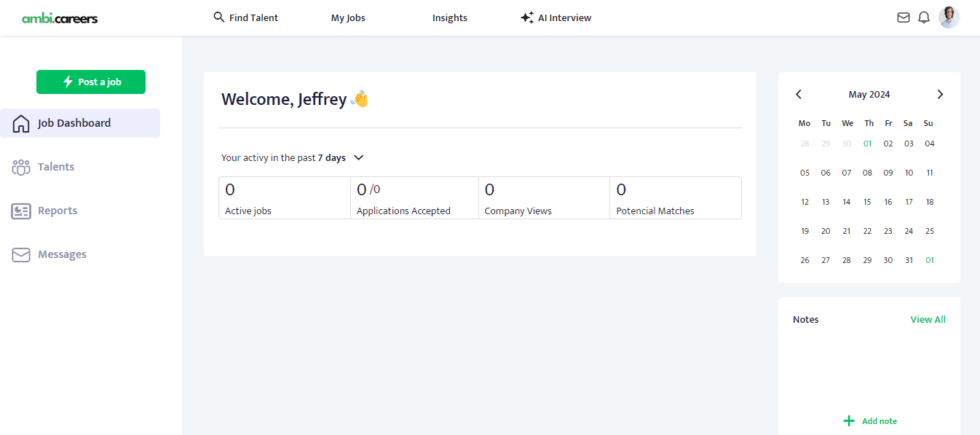The height and width of the screenshot is (435, 980).
Task: Open the Active jobs stat card
Action: [284, 197]
